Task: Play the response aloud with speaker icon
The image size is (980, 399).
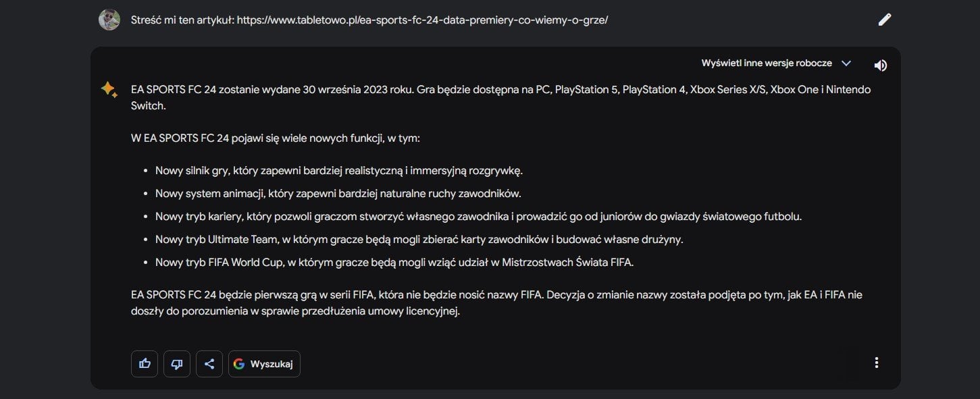Action: [880, 65]
